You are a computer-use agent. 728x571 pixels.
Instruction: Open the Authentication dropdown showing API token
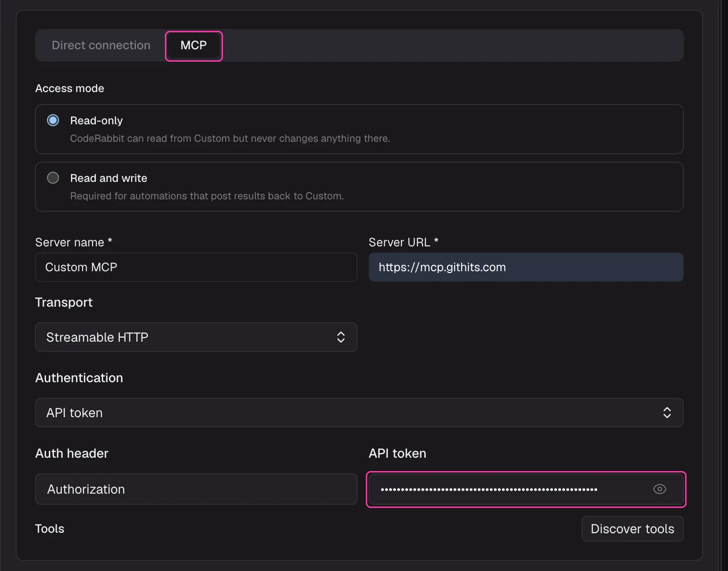[x=359, y=413]
